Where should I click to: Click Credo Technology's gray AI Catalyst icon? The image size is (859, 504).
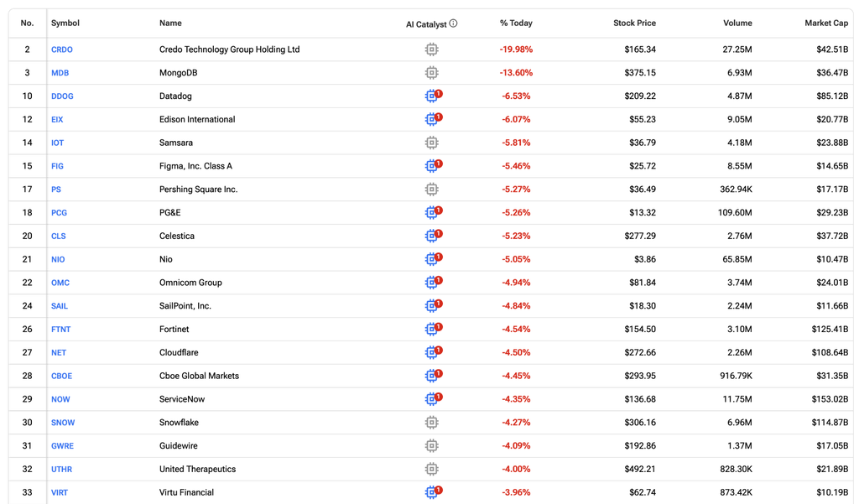tap(432, 49)
